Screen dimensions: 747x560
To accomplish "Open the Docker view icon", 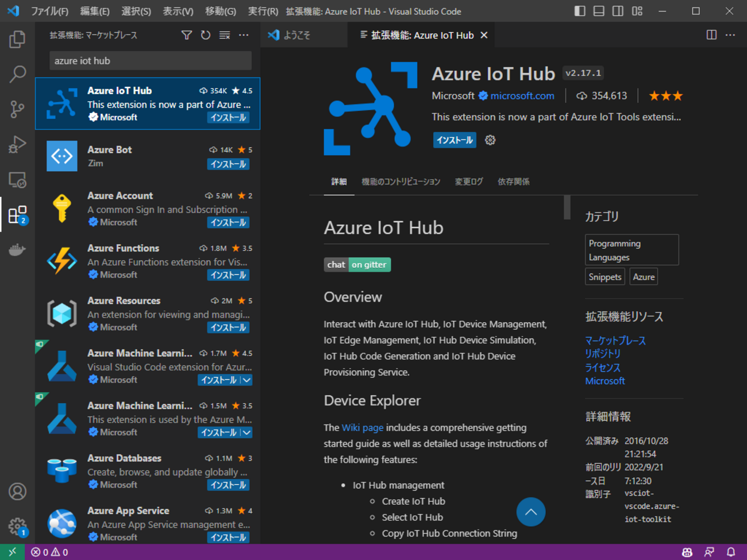I will [x=17, y=250].
